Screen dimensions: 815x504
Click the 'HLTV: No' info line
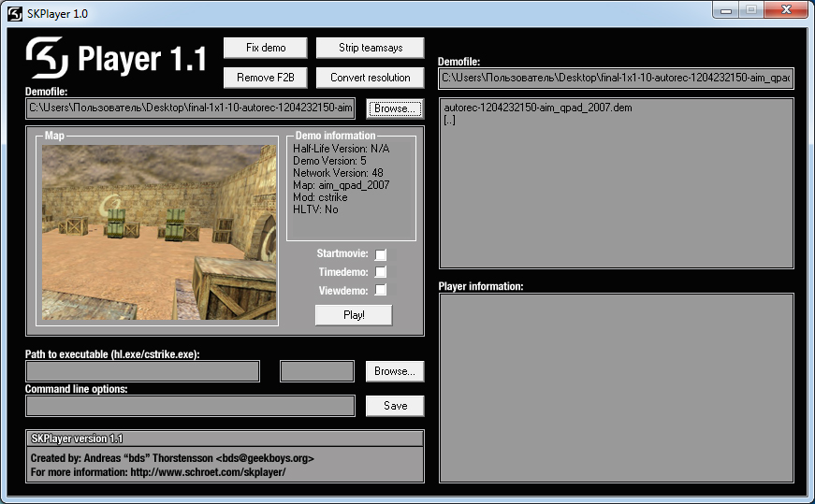point(315,209)
